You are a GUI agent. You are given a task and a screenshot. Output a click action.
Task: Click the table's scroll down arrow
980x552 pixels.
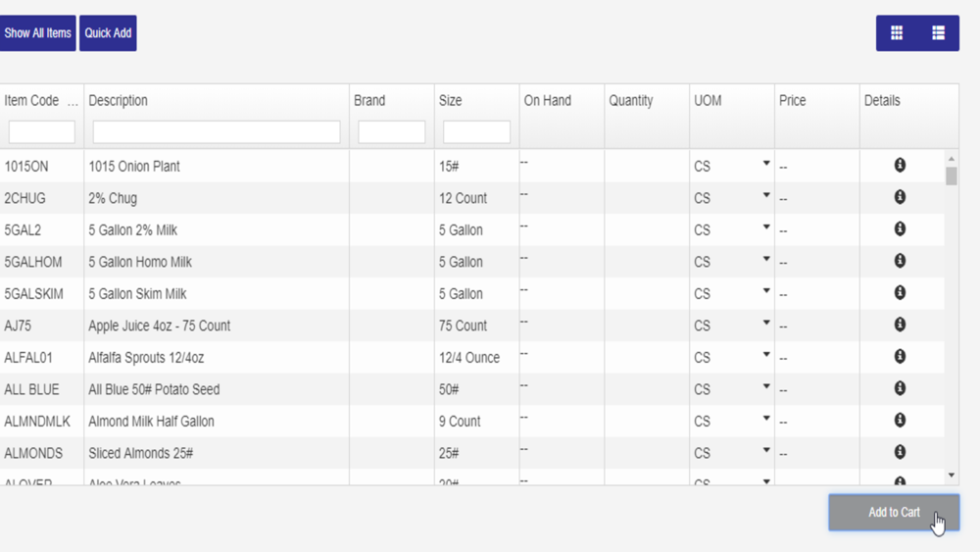click(x=952, y=476)
